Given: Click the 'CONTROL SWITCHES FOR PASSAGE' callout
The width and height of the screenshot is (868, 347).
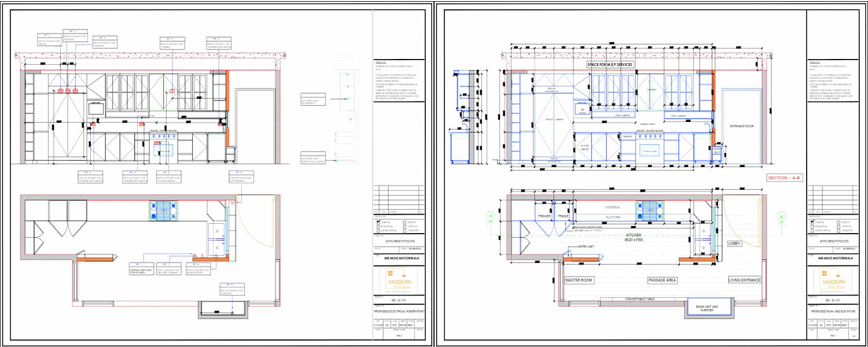Looking at the screenshot, I should 241,178.
